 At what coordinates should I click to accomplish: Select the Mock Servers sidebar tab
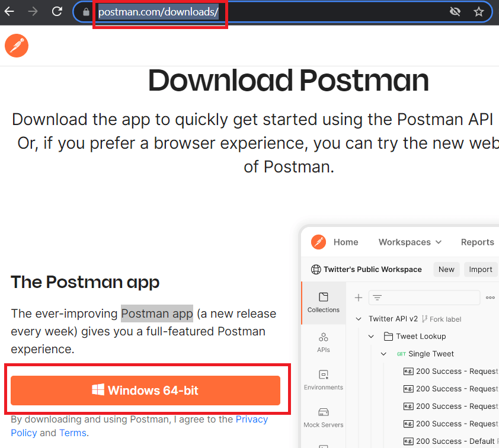[324, 418]
